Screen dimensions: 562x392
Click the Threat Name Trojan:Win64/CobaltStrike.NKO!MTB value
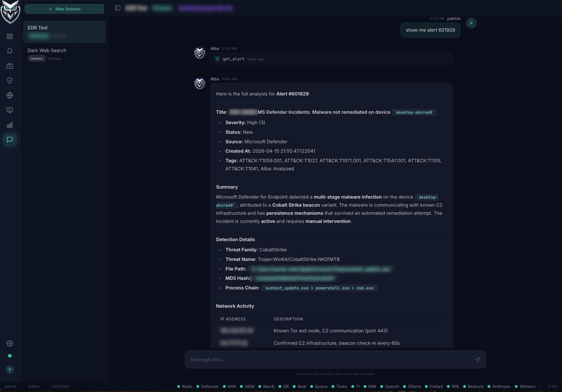(299, 259)
